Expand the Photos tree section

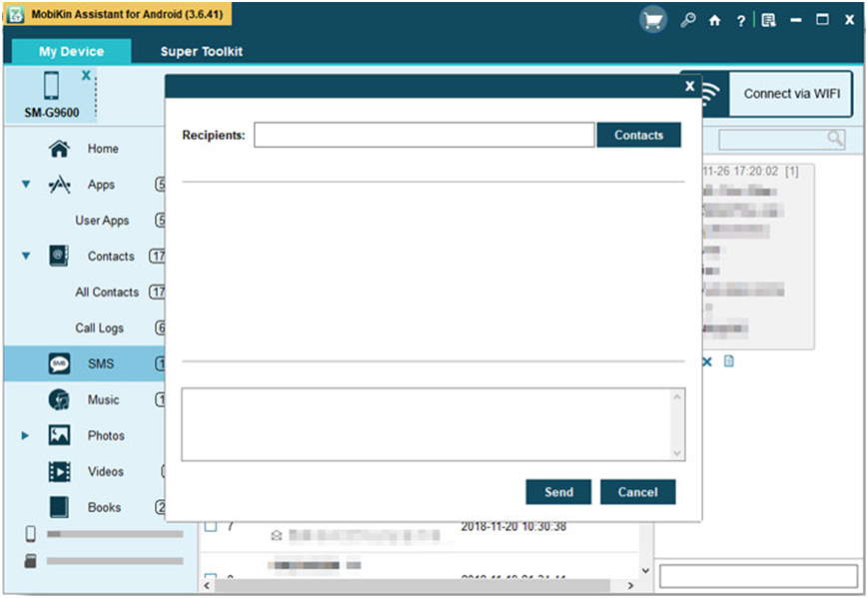click(x=26, y=436)
